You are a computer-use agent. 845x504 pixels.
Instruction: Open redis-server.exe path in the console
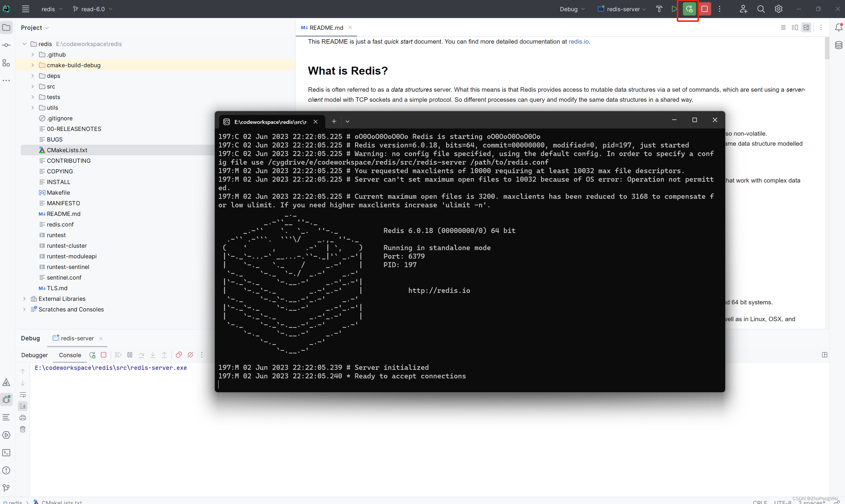coord(111,368)
